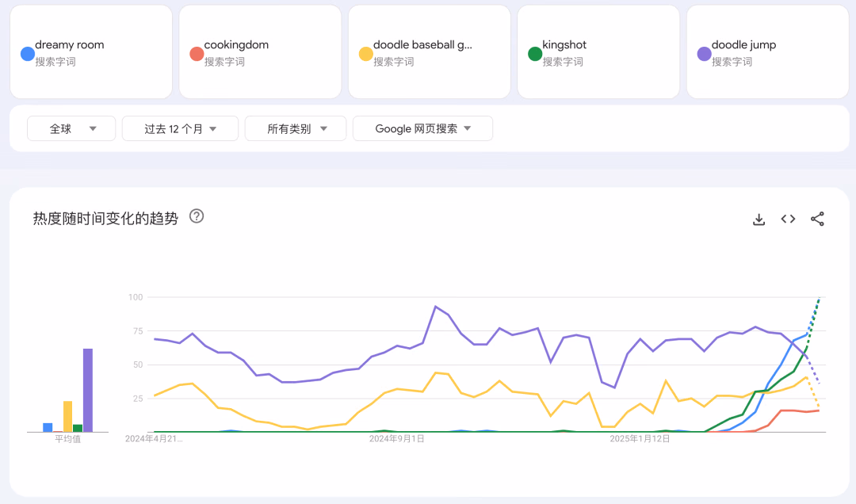Open the 过去 12 个月 time range dropdown
The image size is (856, 504).
180,128
